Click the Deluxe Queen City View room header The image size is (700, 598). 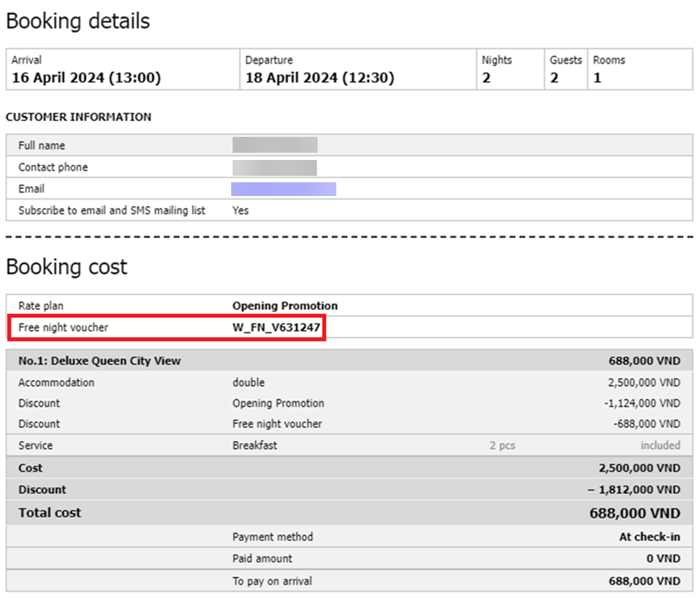pyautogui.click(x=99, y=361)
